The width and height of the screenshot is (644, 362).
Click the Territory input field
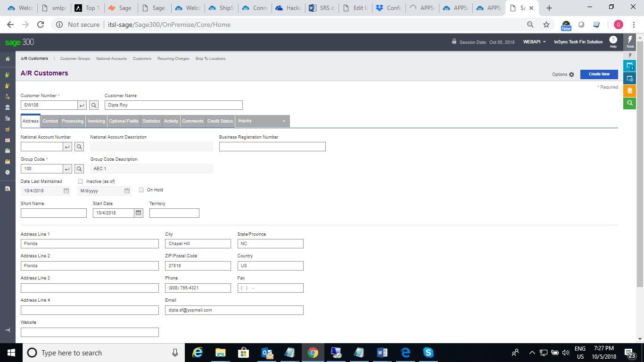click(174, 213)
